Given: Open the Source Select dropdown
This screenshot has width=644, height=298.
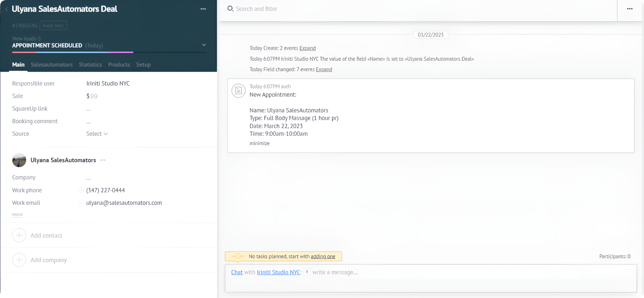Looking at the screenshot, I should coord(97,134).
